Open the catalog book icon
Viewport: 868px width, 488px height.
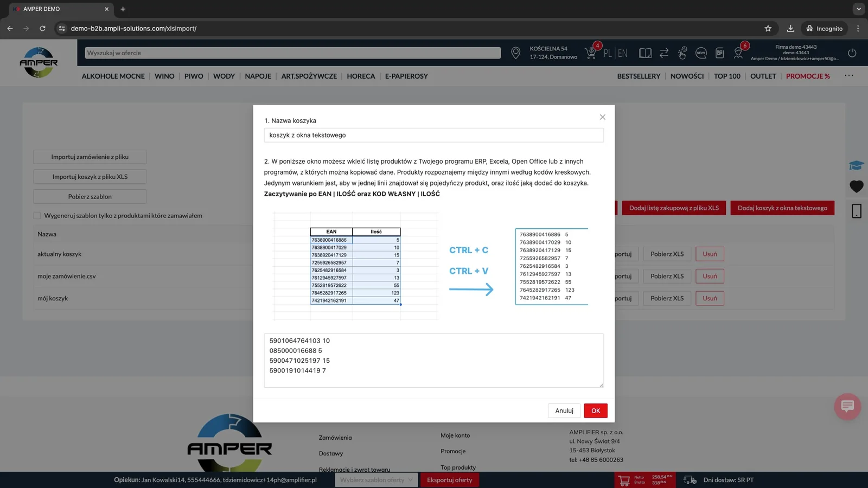pyautogui.click(x=645, y=53)
